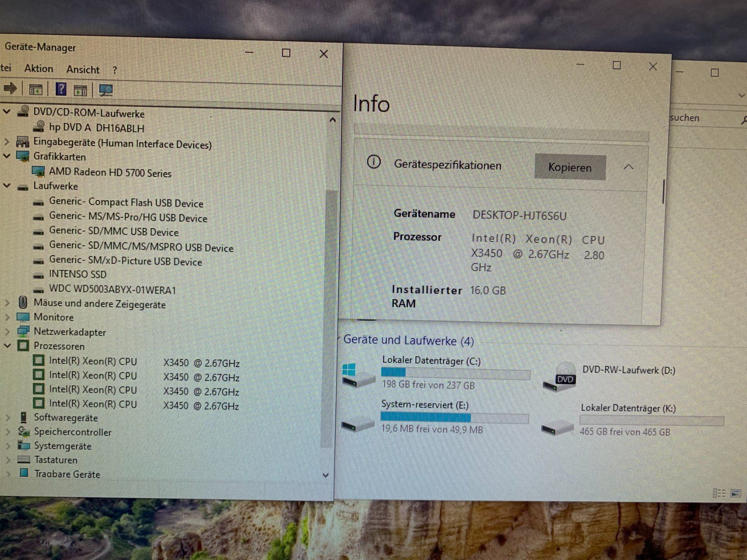Click the DVD/CD-ROM-Laufwerke category icon
Viewport: 747px width, 560px height.
23,111
